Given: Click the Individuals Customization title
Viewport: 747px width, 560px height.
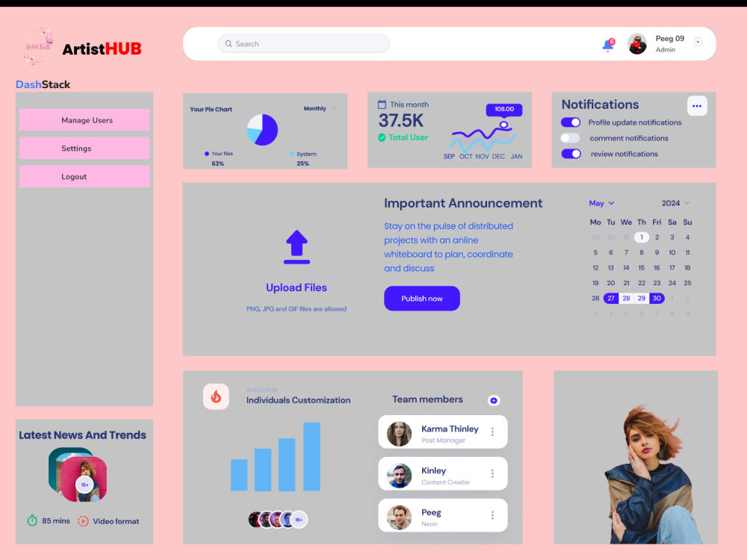Looking at the screenshot, I should [298, 400].
